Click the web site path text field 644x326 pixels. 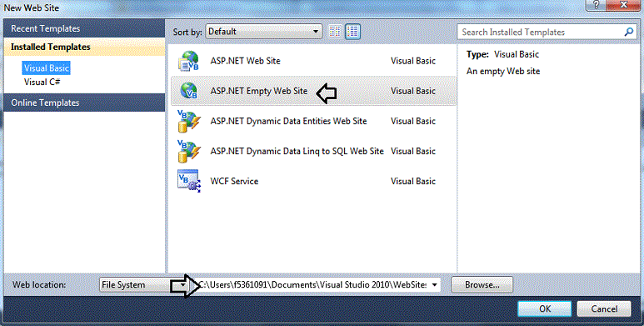(317, 284)
